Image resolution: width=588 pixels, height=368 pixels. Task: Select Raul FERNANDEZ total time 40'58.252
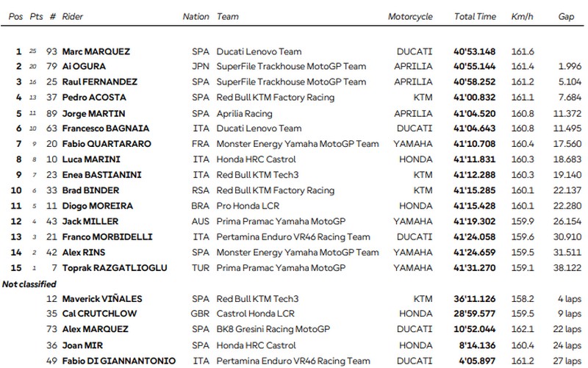pyautogui.click(x=474, y=82)
